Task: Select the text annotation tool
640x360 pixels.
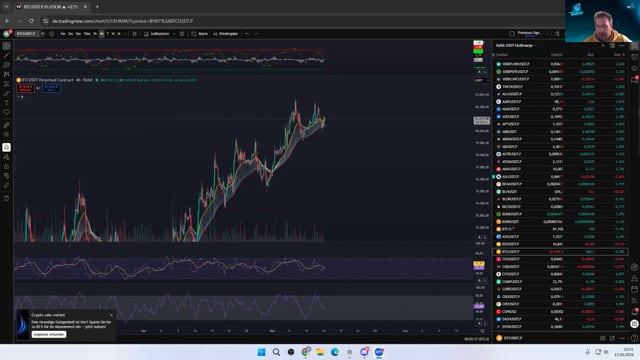Action: click(7, 103)
